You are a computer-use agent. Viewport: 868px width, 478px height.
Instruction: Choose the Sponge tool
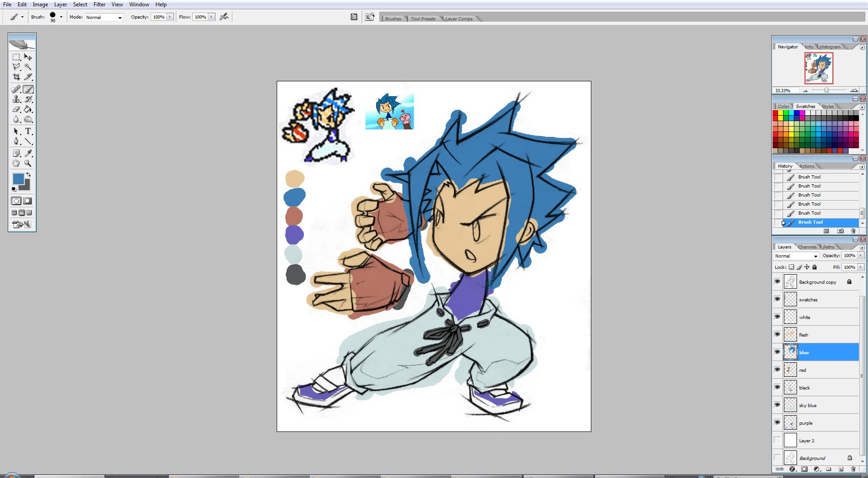coord(28,119)
